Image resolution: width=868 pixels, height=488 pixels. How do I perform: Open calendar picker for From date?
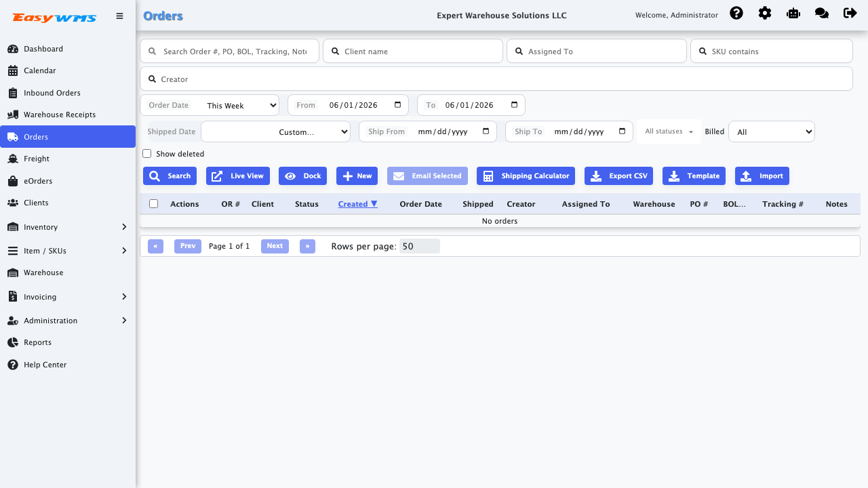(x=397, y=104)
